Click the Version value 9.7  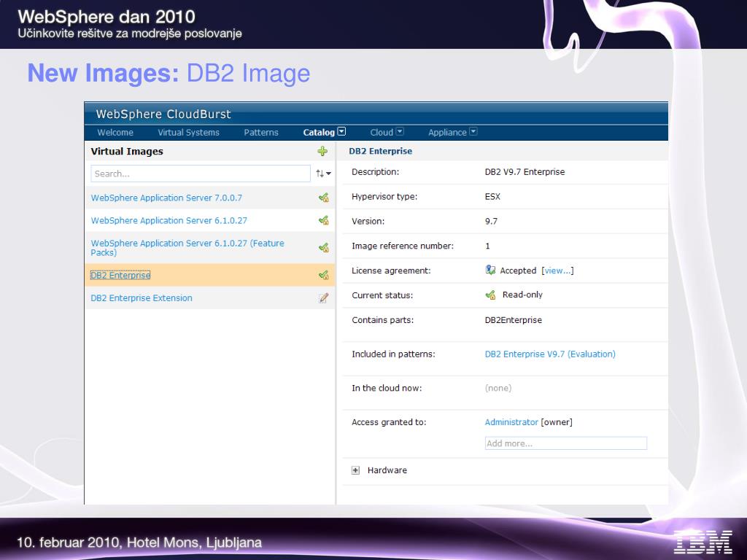[491, 222]
